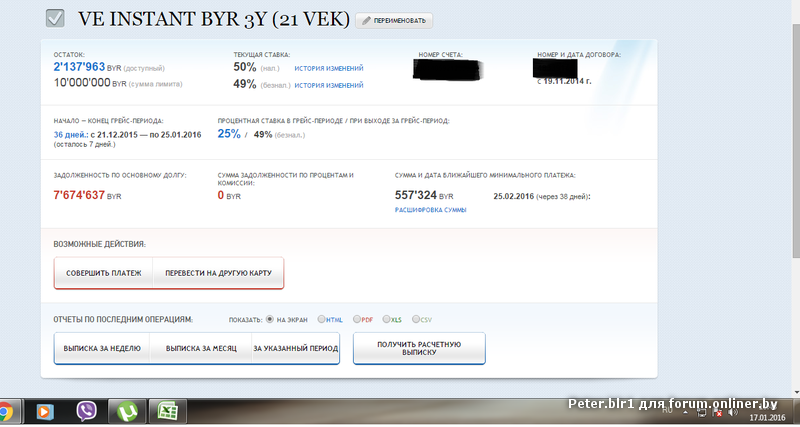The width and height of the screenshot is (800, 427).
Task: Click the 36 дней grace period link
Action: click(71, 135)
